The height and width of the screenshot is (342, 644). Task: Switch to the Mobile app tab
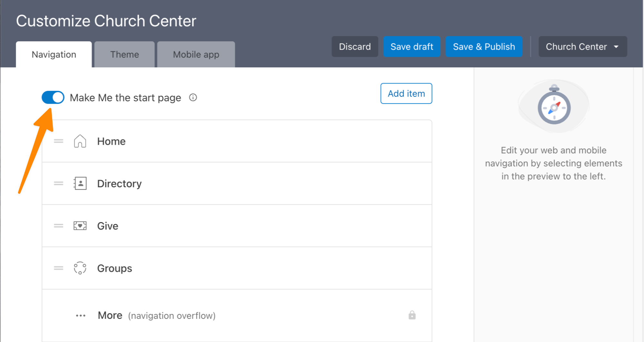coord(196,54)
